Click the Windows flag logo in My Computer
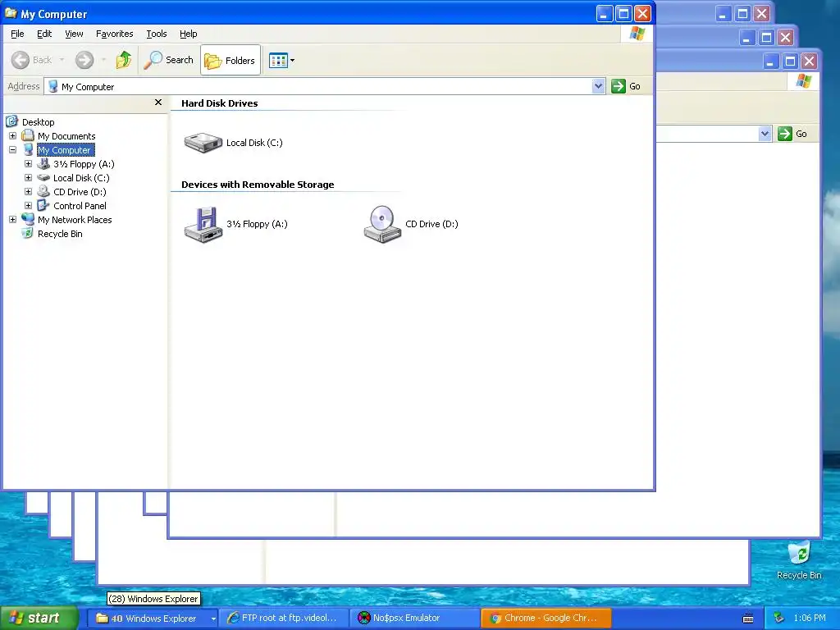 coord(637,34)
